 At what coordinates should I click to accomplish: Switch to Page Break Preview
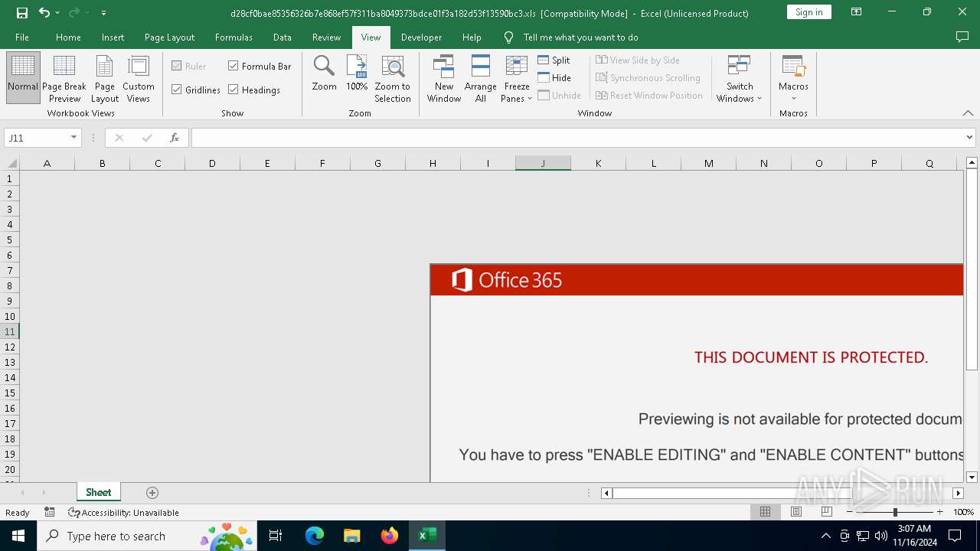[x=64, y=77]
